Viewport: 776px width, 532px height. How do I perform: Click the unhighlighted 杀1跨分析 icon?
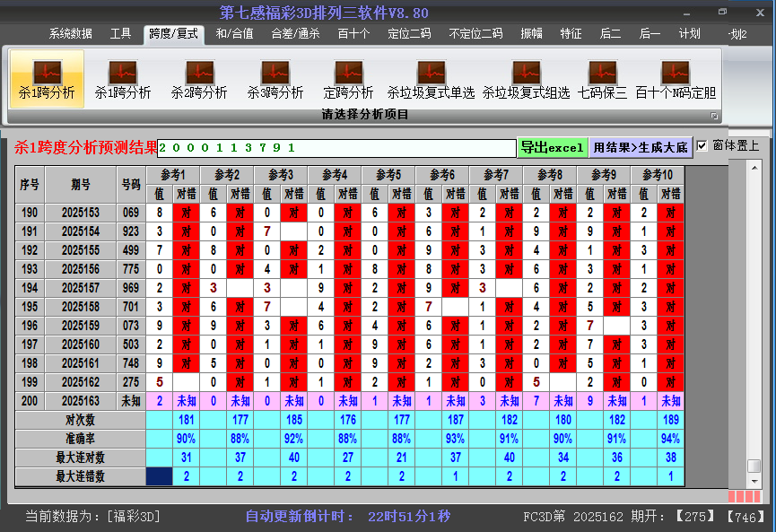(x=123, y=79)
